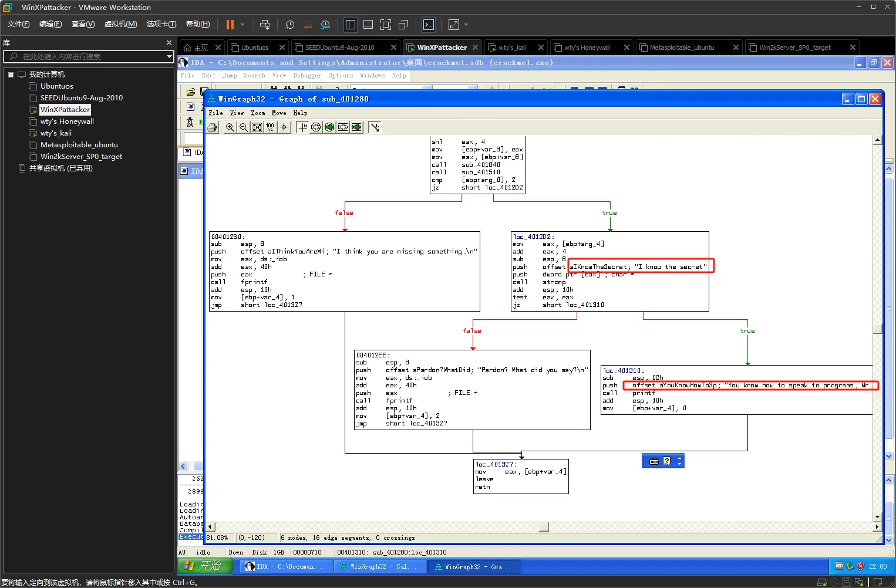896x588 pixels.
Task: Click the VMware take snapshot icon
Action: coord(289,25)
